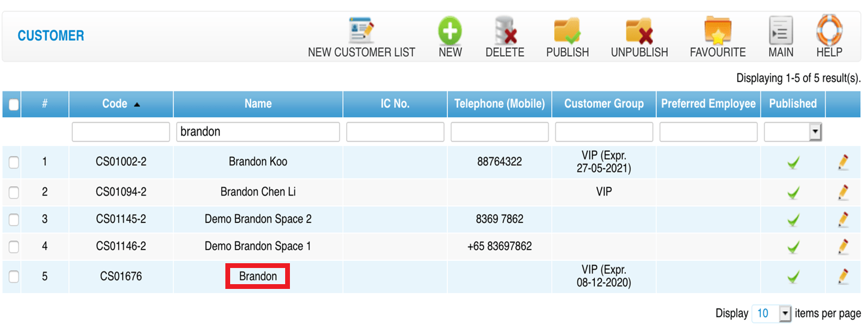Click the Delete database icon
The height and width of the screenshot is (332, 868).
(505, 30)
